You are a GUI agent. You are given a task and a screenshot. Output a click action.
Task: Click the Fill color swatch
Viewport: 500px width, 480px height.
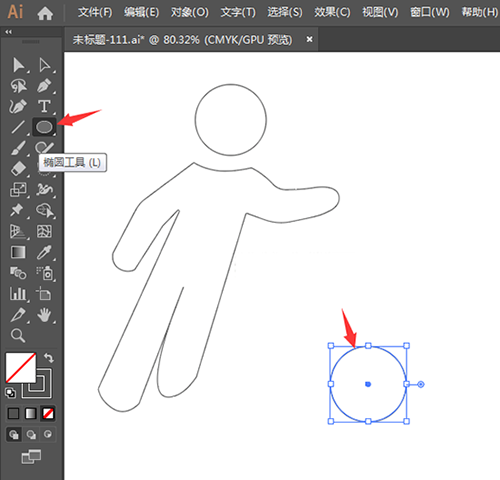(x=21, y=367)
